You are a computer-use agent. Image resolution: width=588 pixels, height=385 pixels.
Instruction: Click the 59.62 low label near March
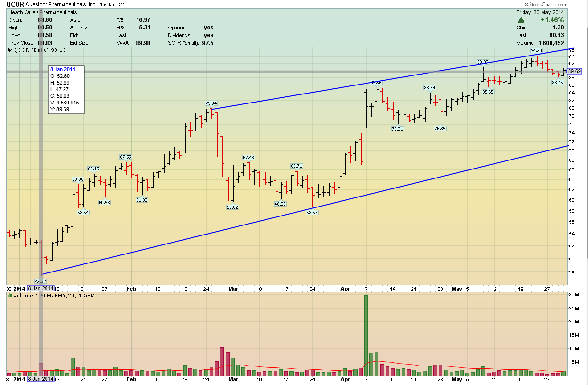232,207
